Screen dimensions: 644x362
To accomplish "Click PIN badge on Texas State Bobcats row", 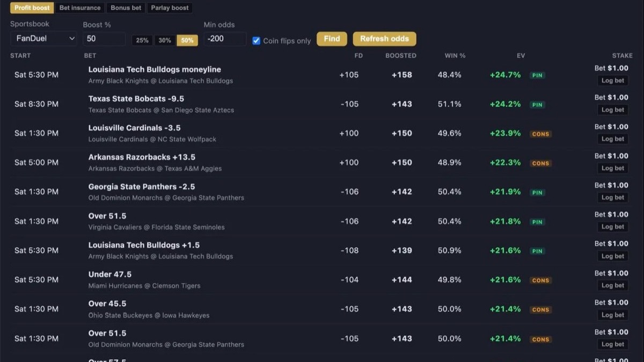I will pyautogui.click(x=537, y=105).
